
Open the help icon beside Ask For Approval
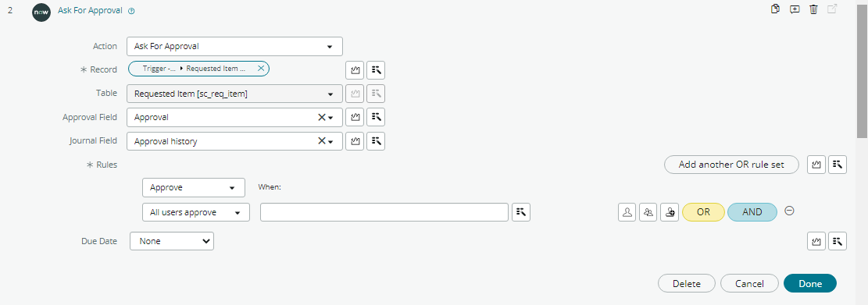[x=131, y=11]
